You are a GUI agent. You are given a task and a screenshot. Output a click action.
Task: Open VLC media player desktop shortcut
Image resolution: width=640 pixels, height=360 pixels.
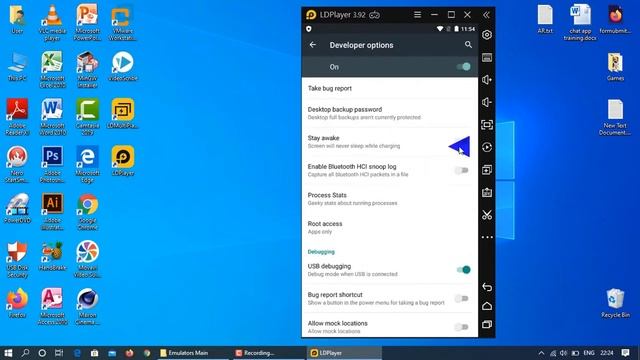[52, 22]
